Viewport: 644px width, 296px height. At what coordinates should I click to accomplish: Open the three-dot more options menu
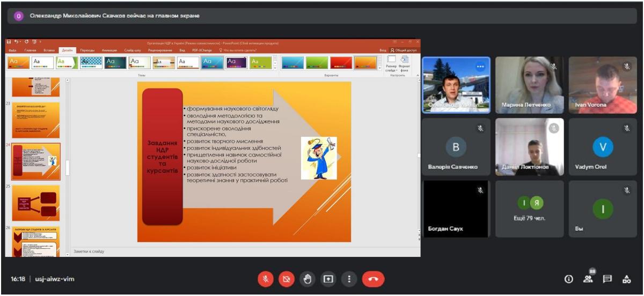[x=349, y=279]
